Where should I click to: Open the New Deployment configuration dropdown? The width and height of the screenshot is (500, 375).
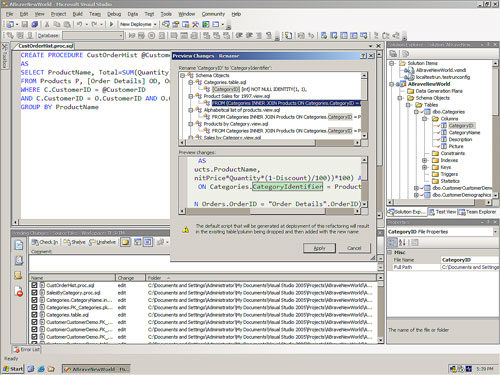pyautogui.click(x=155, y=24)
